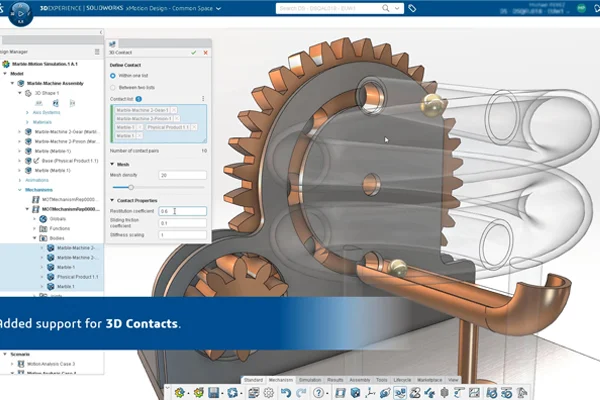Viewport: 600px width, 400px height.
Task: Select the 'Between two lists' radio option
Action: click(x=113, y=88)
